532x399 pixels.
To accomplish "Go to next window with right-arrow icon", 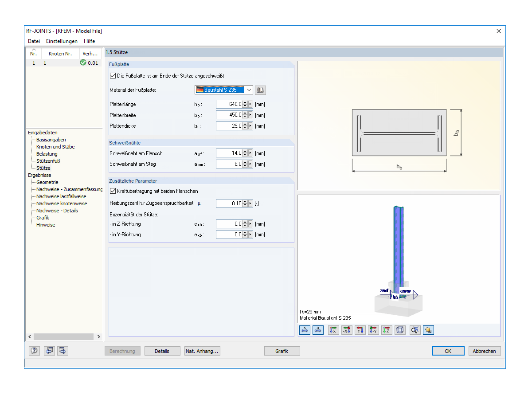I will tap(63, 351).
